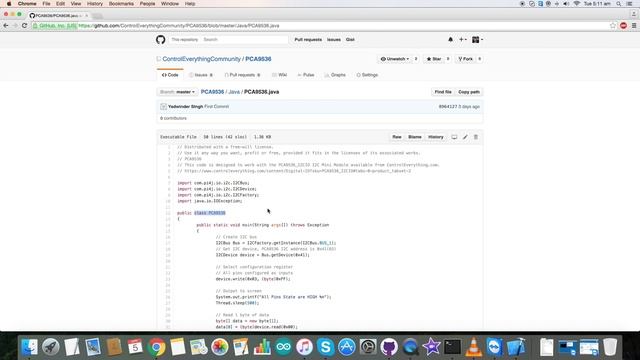Open the ControlEverythingCommunity owner link
Screen dimensions: 640x360
click(202, 59)
